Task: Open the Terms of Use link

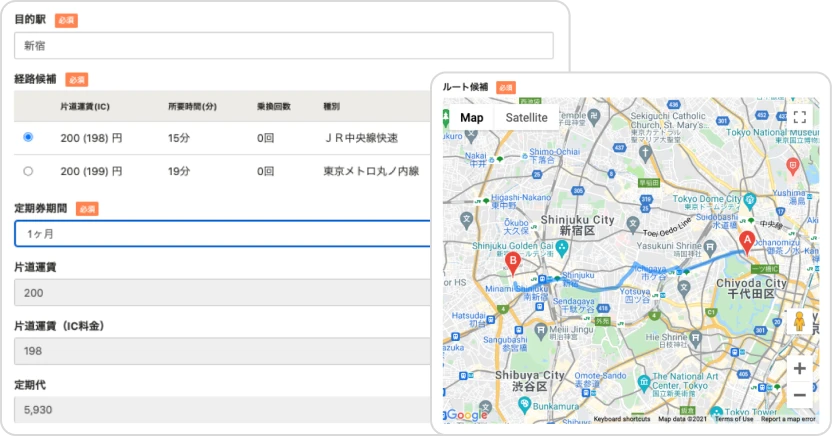Action: (734, 419)
